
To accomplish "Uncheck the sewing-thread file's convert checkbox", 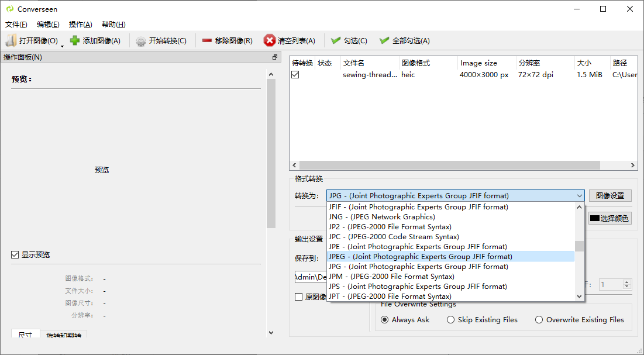I will (295, 75).
